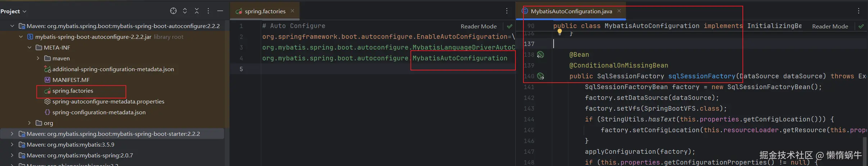Toggle Reader Mode in spring.factories editor

pyautogui.click(x=478, y=26)
